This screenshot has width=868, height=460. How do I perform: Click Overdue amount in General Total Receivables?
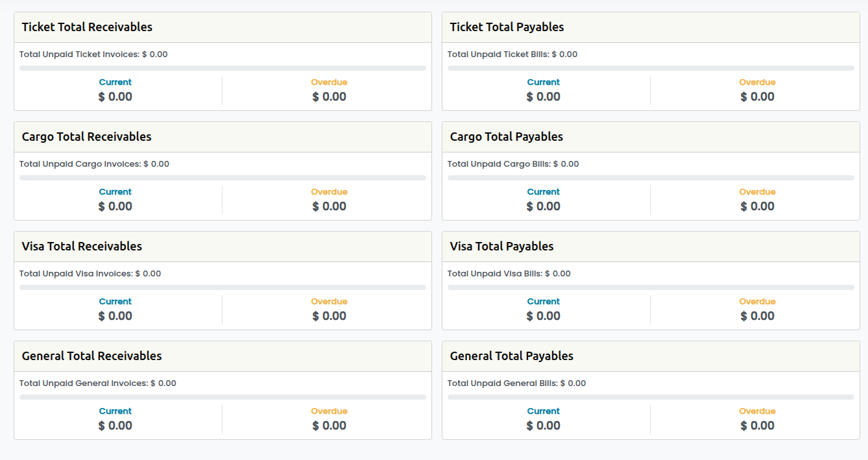click(329, 426)
